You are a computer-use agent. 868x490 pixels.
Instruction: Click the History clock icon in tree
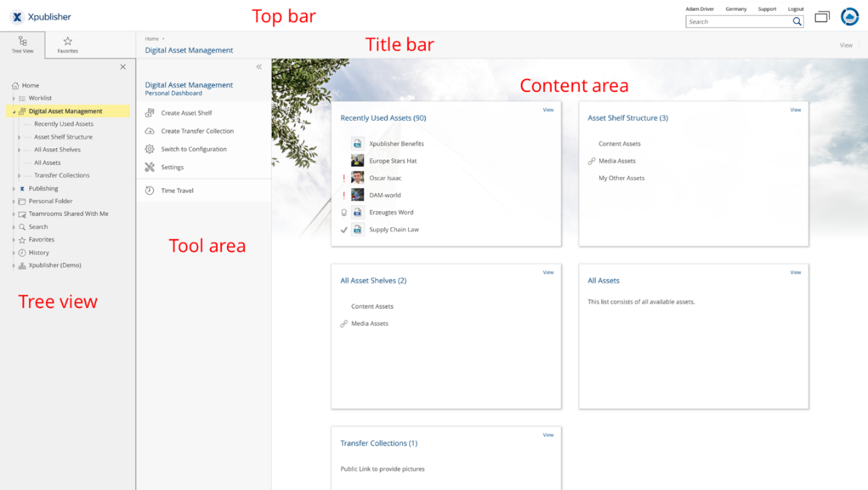coord(22,253)
